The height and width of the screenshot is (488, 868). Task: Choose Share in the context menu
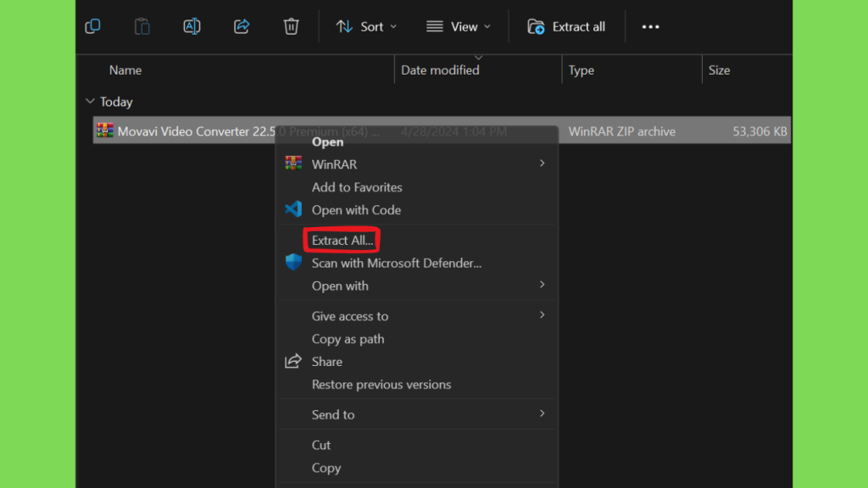pos(326,361)
